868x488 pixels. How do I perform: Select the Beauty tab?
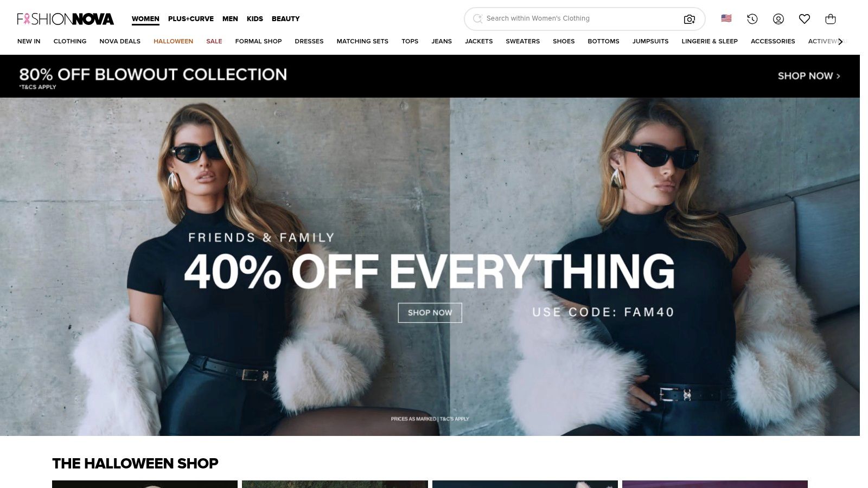[286, 18]
